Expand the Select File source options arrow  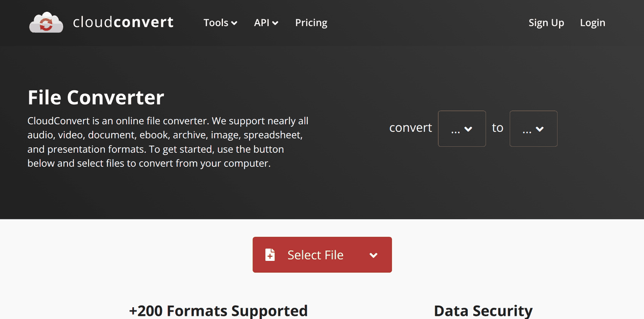coord(373,255)
